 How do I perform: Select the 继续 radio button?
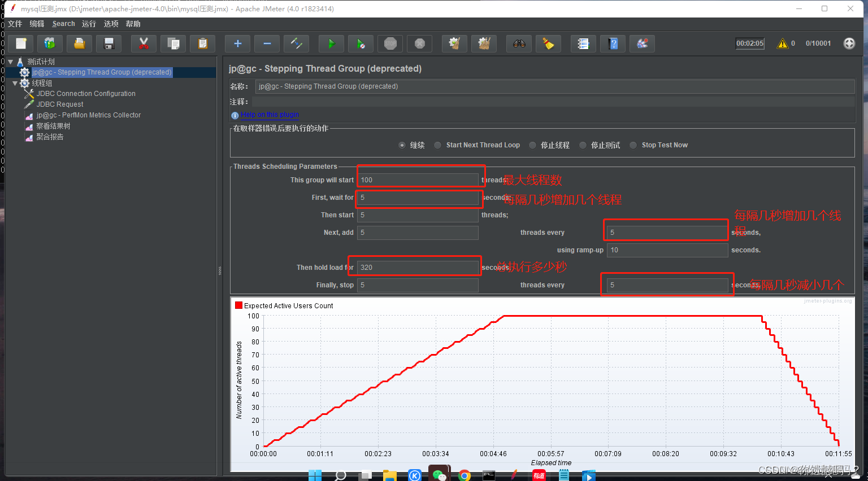point(402,145)
